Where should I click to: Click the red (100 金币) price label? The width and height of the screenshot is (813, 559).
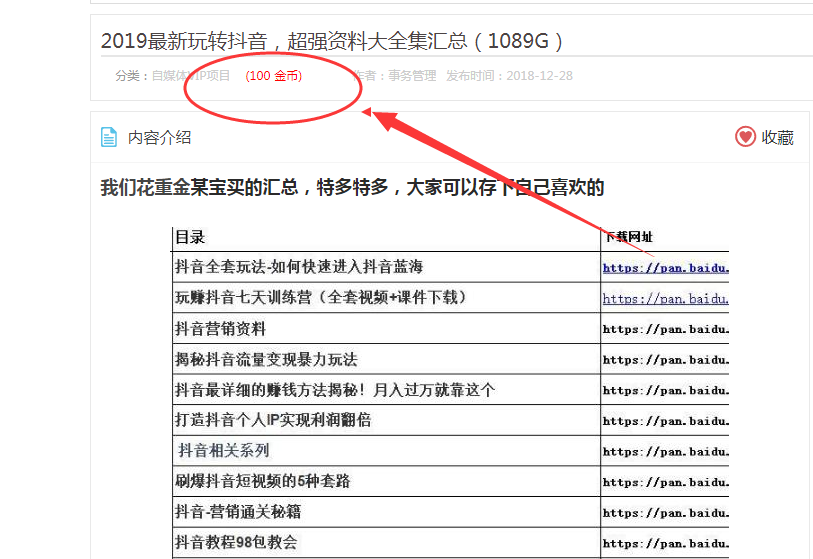pyautogui.click(x=273, y=76)
